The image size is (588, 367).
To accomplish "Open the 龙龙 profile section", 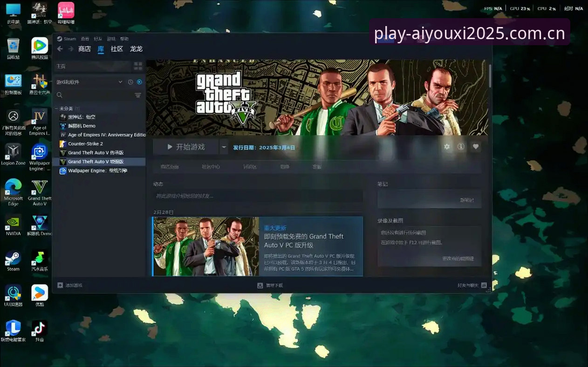I will click(136, 49).
